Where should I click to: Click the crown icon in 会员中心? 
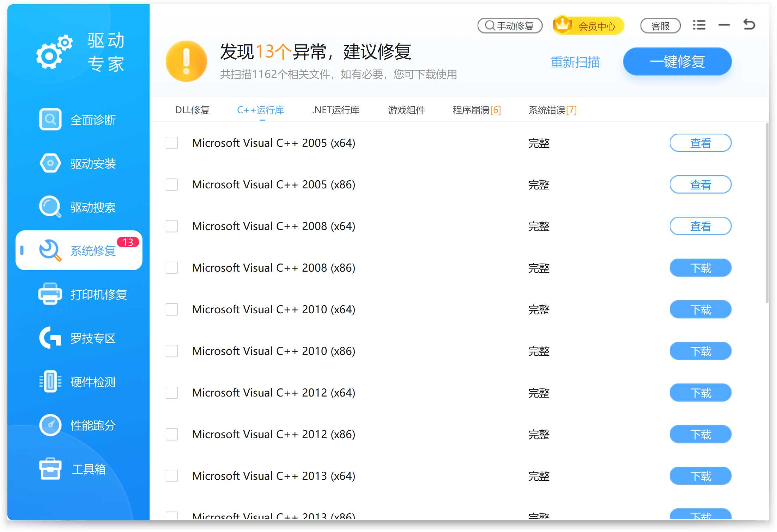pos(562,25)
